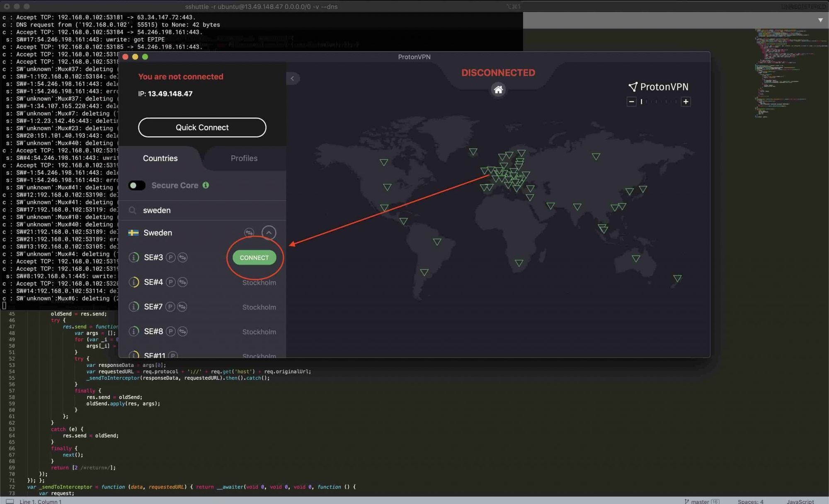The width and height of the screenshot is (829, 504).
Task: Click Stockholm label in SE#7 row
Action: click(259, 307)
